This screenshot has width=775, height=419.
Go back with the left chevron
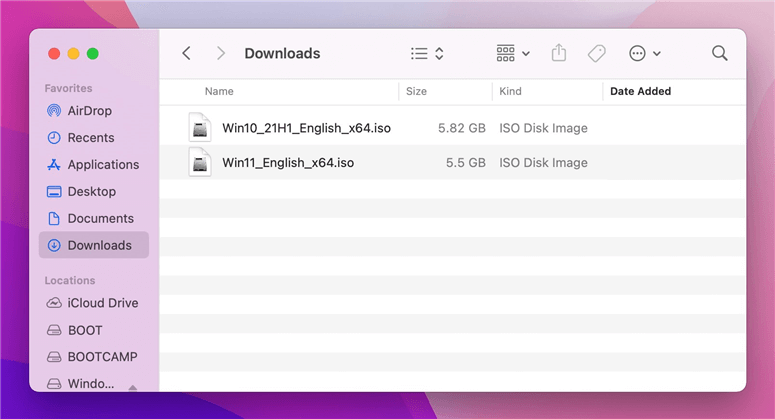(x=186, y=53)
